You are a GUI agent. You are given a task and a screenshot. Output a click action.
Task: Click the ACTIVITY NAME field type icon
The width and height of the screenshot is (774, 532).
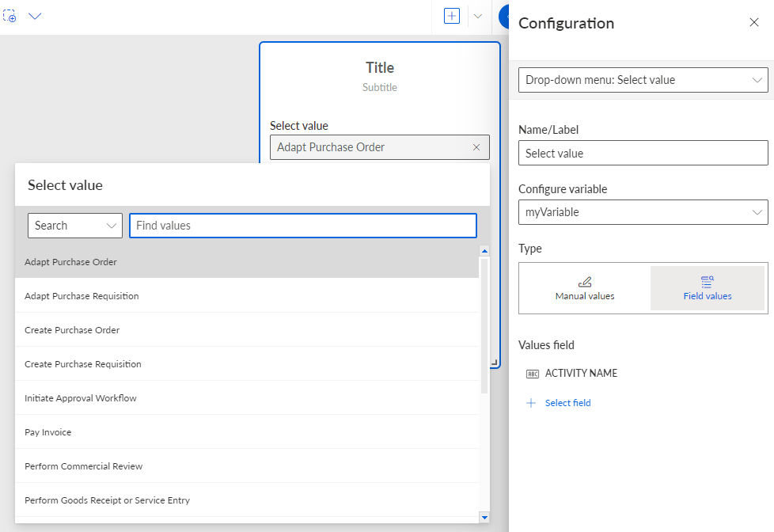(533, 374)
